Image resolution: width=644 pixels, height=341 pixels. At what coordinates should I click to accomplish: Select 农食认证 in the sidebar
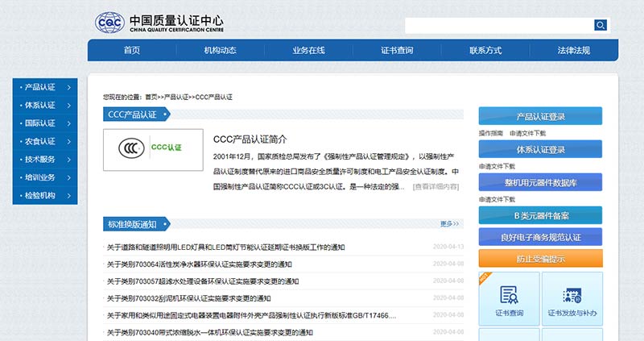[39, 142]
